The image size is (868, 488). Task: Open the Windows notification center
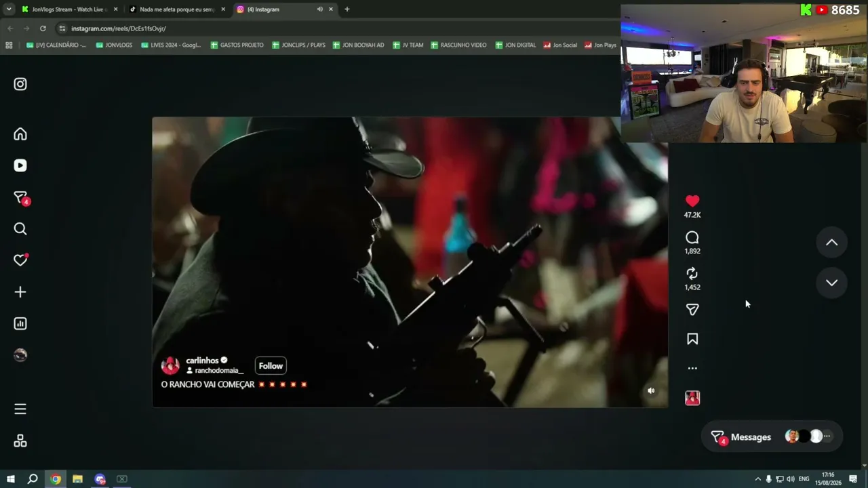[x=854, y=479]
